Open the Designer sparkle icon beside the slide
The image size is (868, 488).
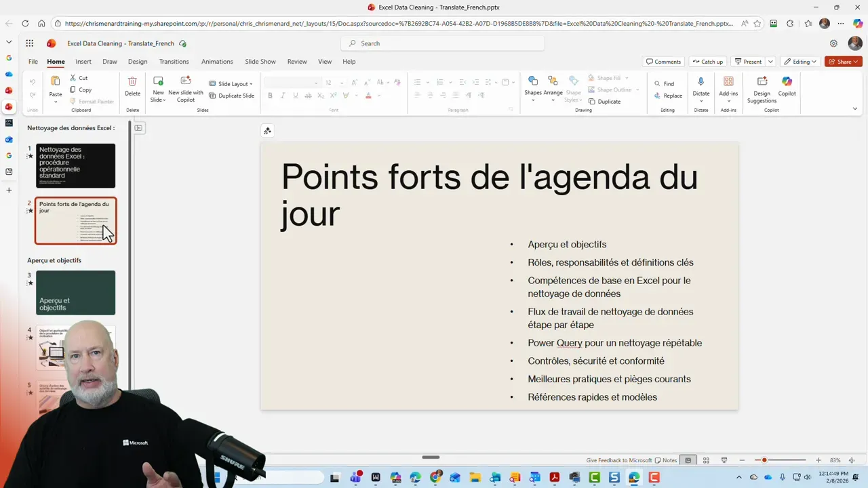267,130
